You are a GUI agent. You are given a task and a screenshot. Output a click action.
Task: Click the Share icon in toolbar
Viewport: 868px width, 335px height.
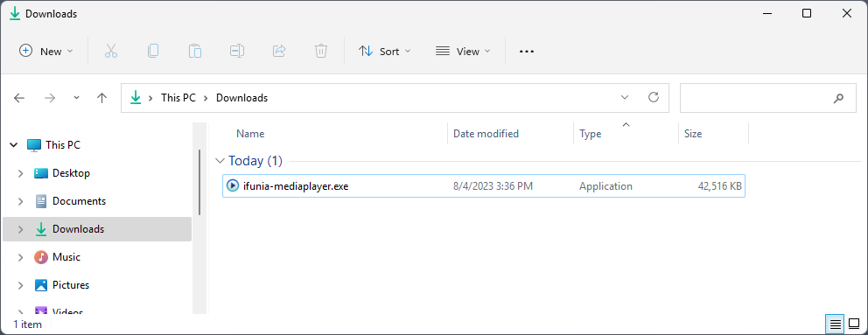point(279,51)
